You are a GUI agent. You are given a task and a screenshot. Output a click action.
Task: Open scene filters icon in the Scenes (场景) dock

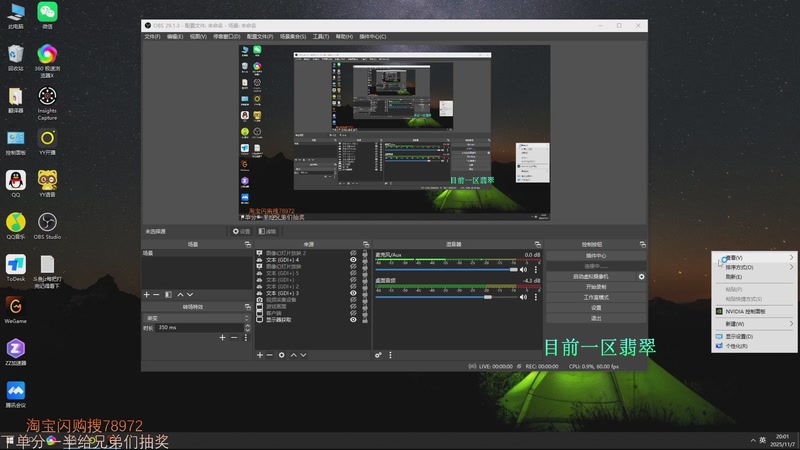pos(168,294)
